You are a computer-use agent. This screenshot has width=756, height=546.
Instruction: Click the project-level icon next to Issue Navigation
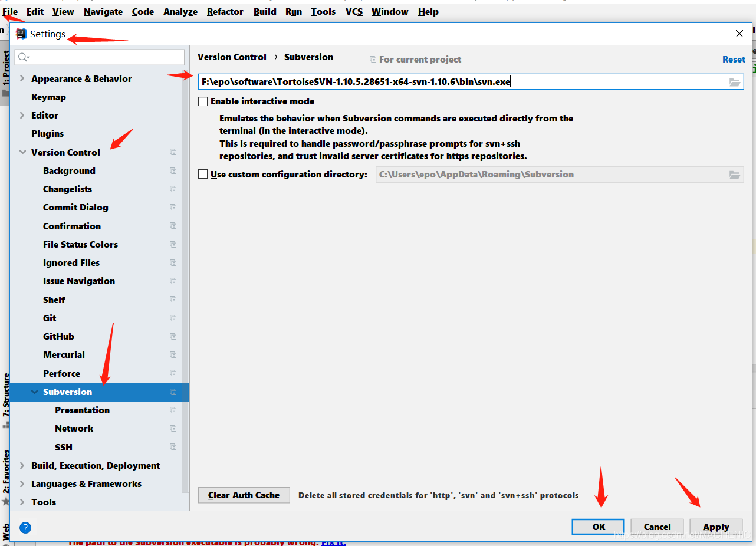pyautogui.click(x=173, y=281)
